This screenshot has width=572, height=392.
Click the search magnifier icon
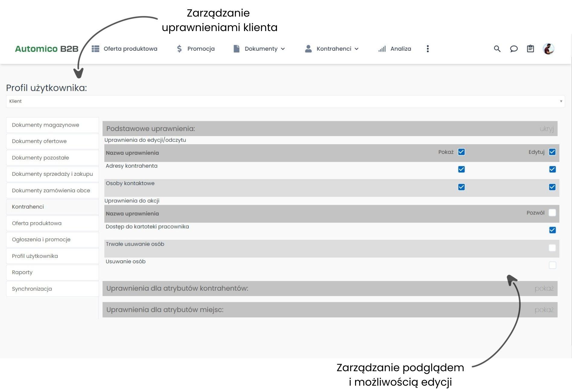(497, 49)
